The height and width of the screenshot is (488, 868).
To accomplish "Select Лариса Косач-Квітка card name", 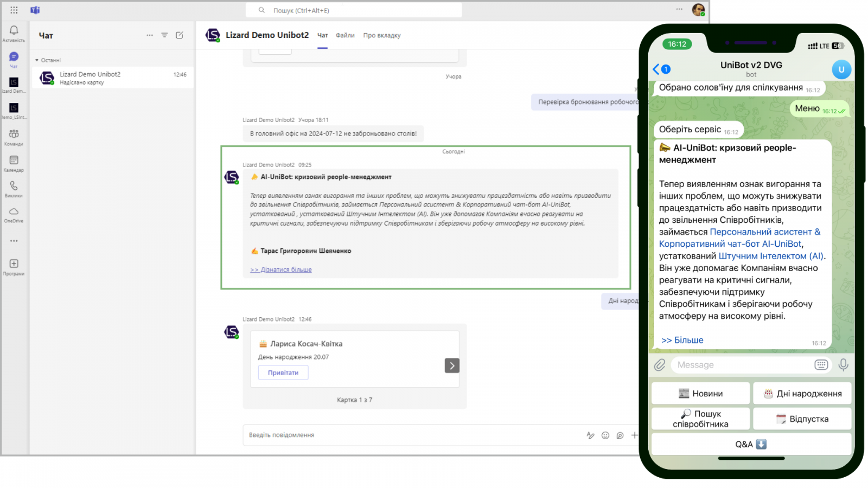I will tap(307, 344).
